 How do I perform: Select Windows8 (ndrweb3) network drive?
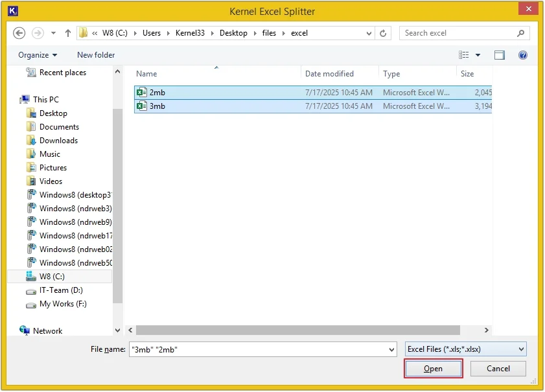coord(69,209)
